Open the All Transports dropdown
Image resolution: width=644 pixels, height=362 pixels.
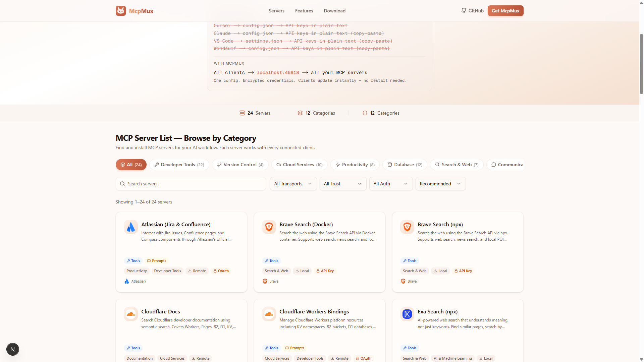coord(293,183)
